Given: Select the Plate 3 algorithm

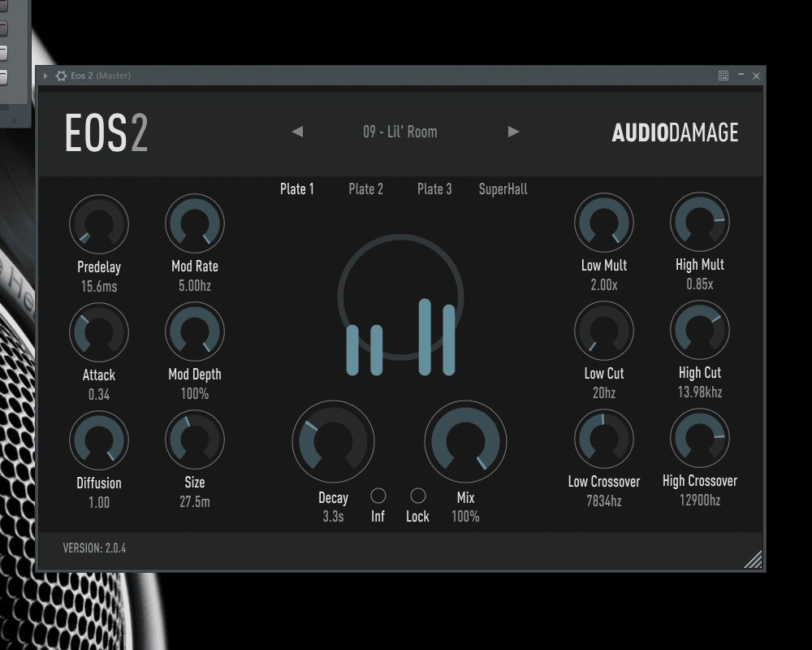Looking at the screenshot, I should pos(434,189).
